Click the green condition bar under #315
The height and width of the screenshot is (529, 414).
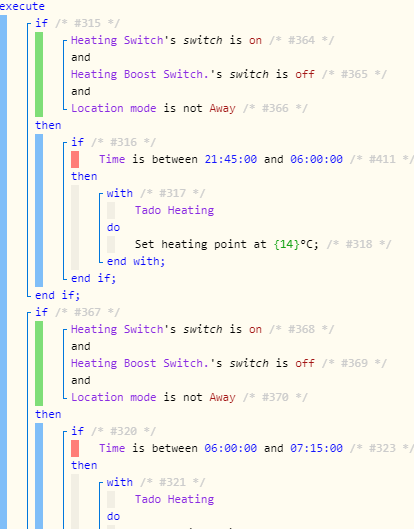(39, 74)
